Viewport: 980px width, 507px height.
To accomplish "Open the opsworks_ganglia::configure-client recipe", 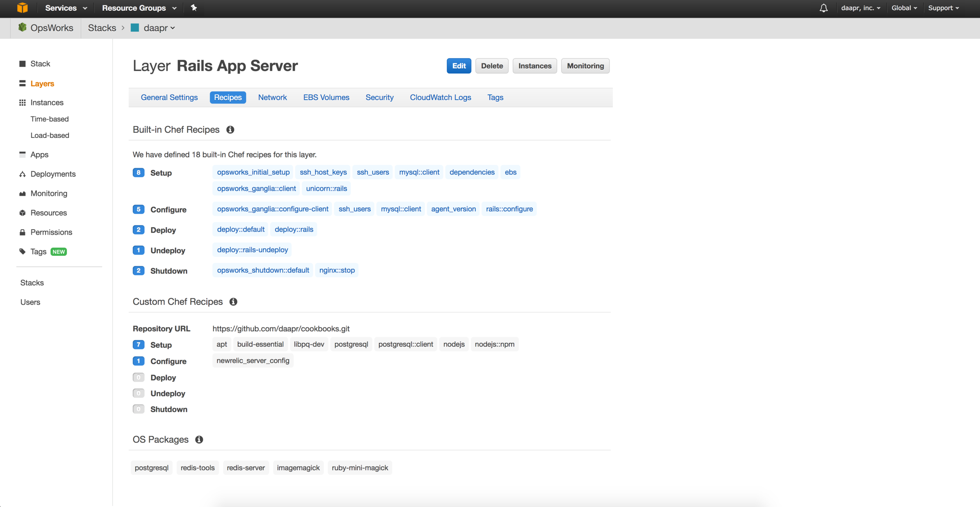I will tap(273, 209).
